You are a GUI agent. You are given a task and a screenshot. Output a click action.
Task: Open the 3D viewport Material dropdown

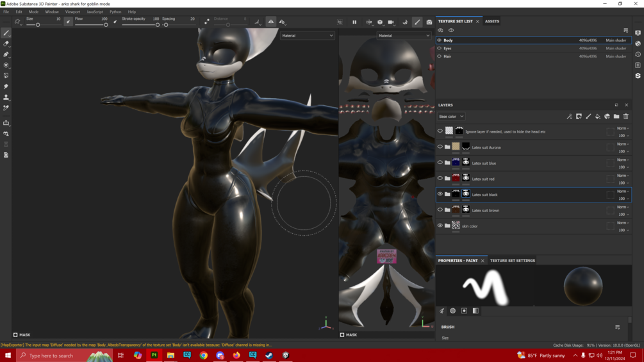pos(307,36)
